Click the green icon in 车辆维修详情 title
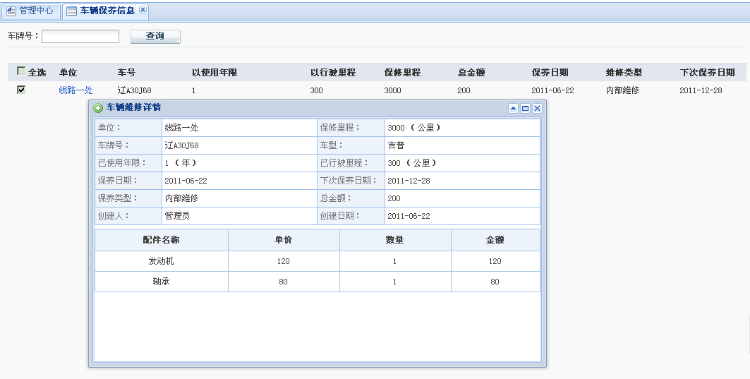The image size is (750, 379). [x=98, y=109]
